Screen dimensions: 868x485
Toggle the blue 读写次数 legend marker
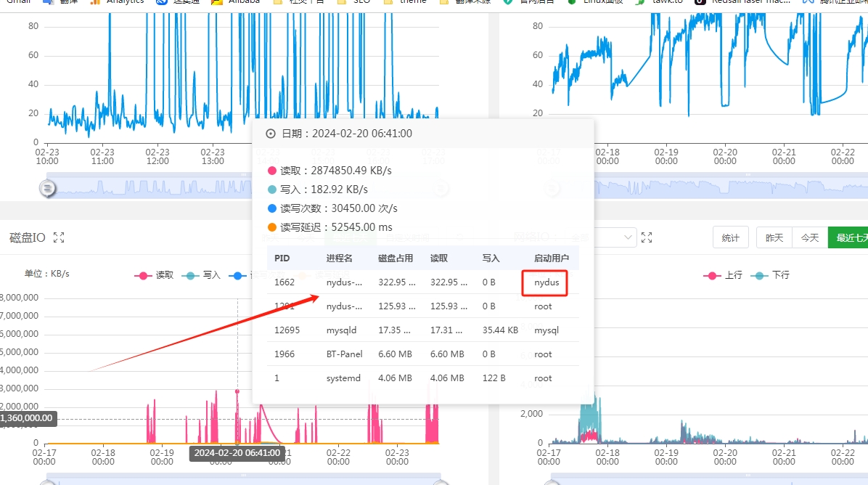coord(237,275)
